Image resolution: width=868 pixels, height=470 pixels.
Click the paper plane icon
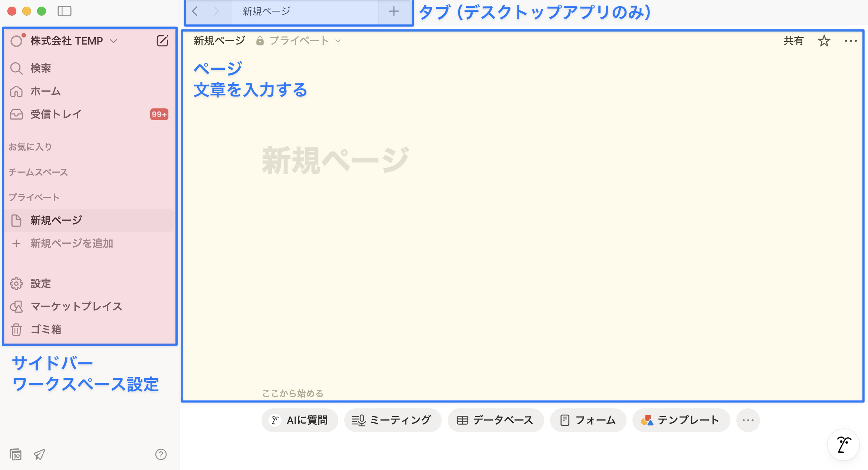(x=39, y=454)
